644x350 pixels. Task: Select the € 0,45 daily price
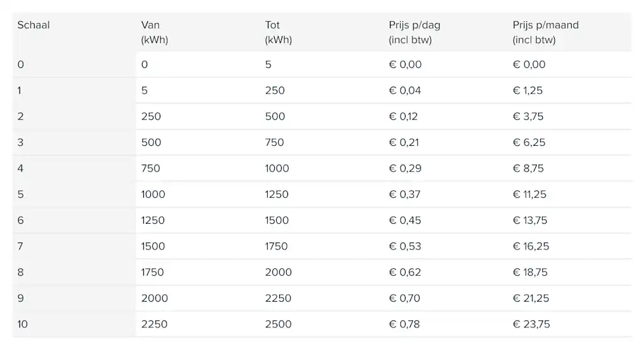tap(405, 221)
